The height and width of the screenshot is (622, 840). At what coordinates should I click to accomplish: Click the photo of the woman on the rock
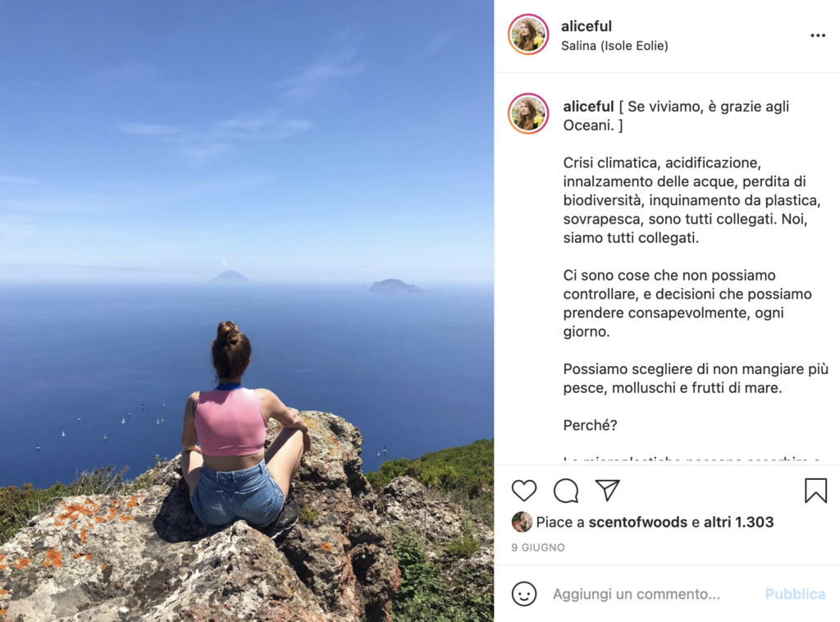247,311
